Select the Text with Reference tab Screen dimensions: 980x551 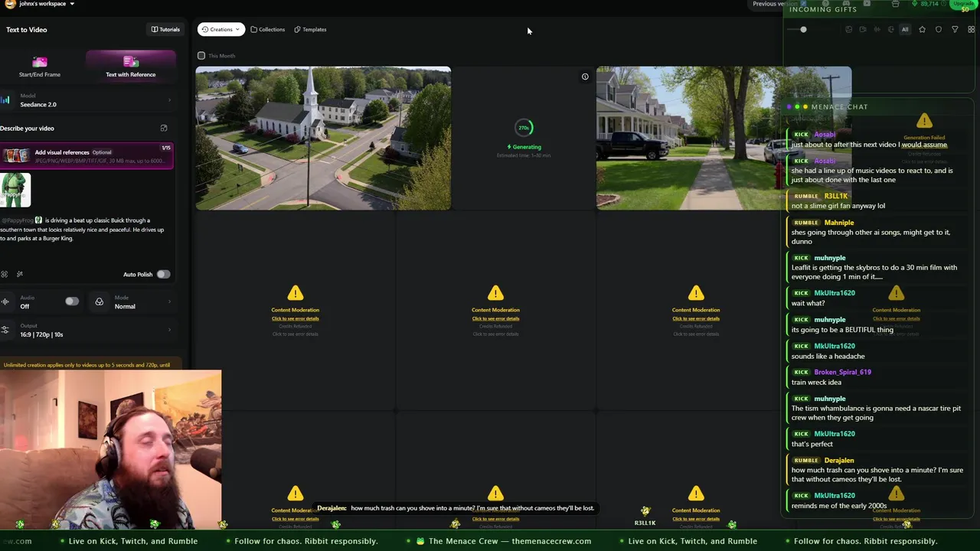point(131,67)
